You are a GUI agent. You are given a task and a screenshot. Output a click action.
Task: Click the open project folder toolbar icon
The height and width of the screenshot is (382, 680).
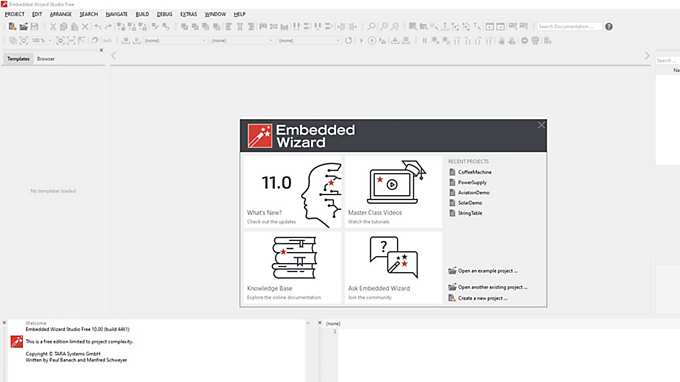23,26
